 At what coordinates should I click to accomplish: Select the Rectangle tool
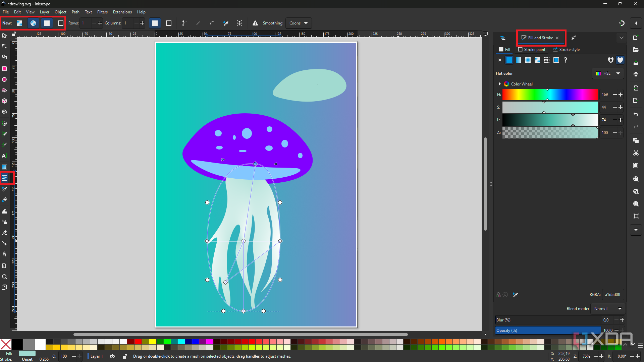click(4, 69)
